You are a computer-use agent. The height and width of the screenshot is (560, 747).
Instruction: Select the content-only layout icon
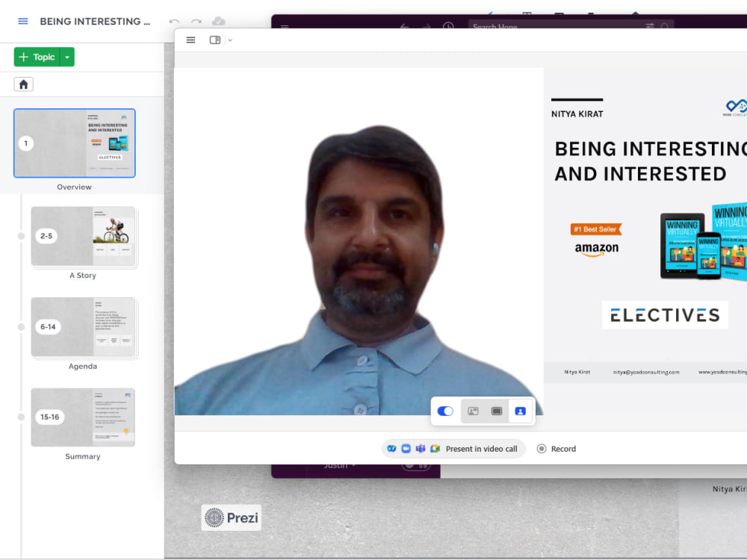point(496,411)
